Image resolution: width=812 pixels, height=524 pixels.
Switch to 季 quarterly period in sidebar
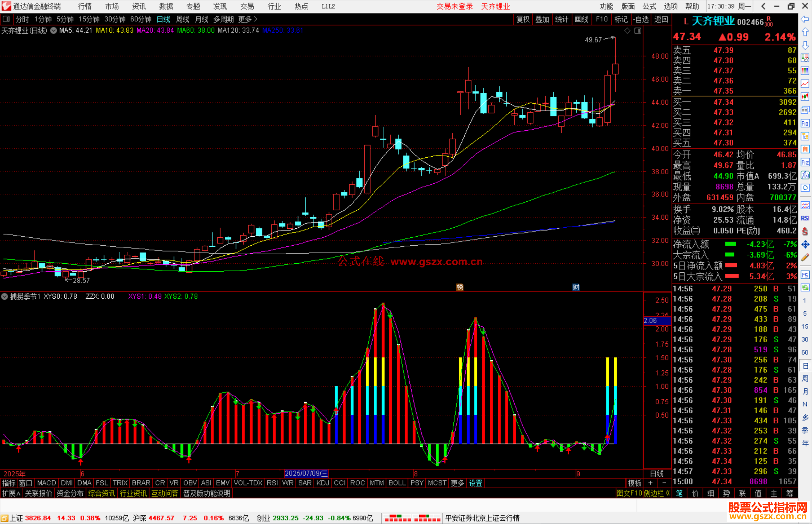point(805,430)
